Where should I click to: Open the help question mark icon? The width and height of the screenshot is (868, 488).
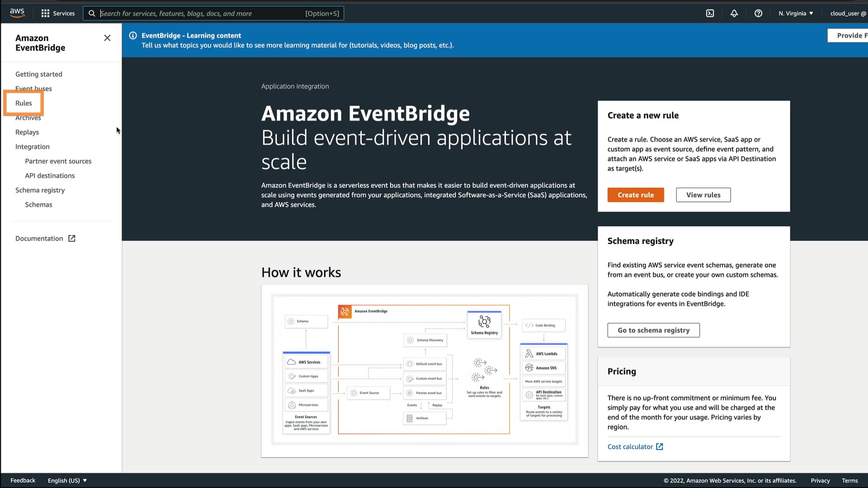tap(758, 14)
